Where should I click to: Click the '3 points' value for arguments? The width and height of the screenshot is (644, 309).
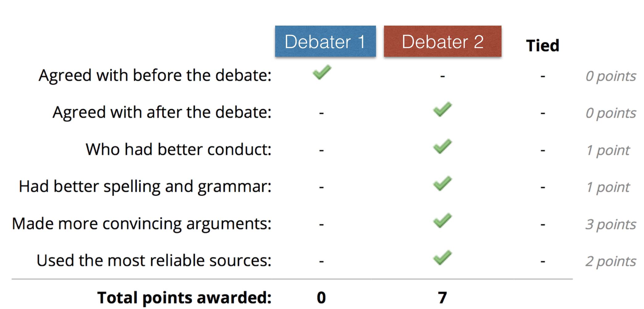click(611, 224)
